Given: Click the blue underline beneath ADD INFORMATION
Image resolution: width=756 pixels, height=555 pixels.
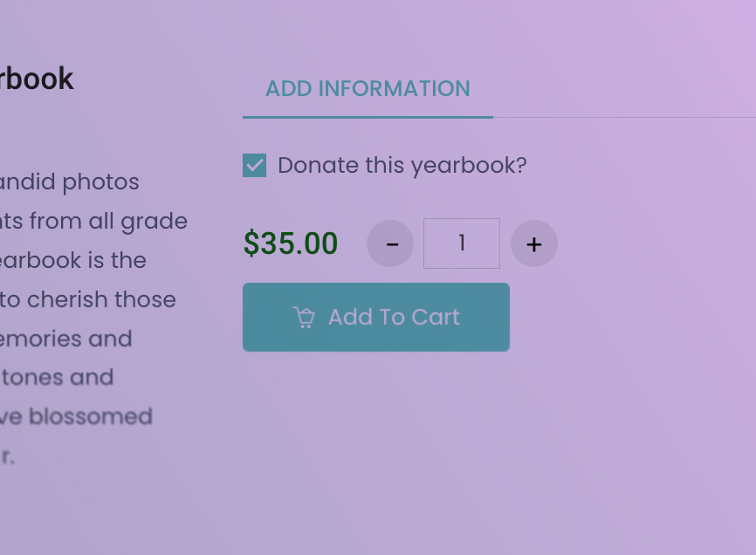Looking at the screenshot, I should tap(368, 117).
